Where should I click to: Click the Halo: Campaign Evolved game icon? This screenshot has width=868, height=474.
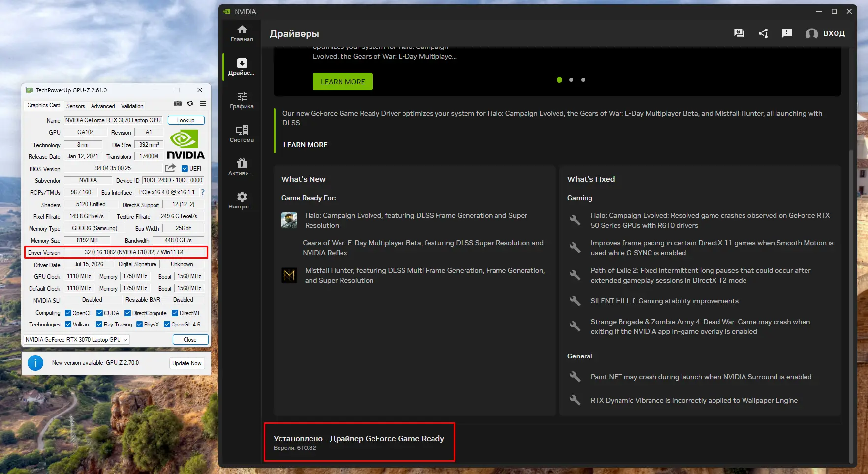pos(289,220)
